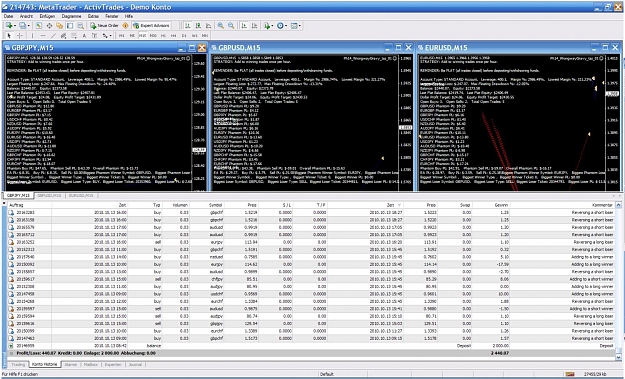Select the text 'A' tool
The image size is (625, 379).
pos(84,36)
